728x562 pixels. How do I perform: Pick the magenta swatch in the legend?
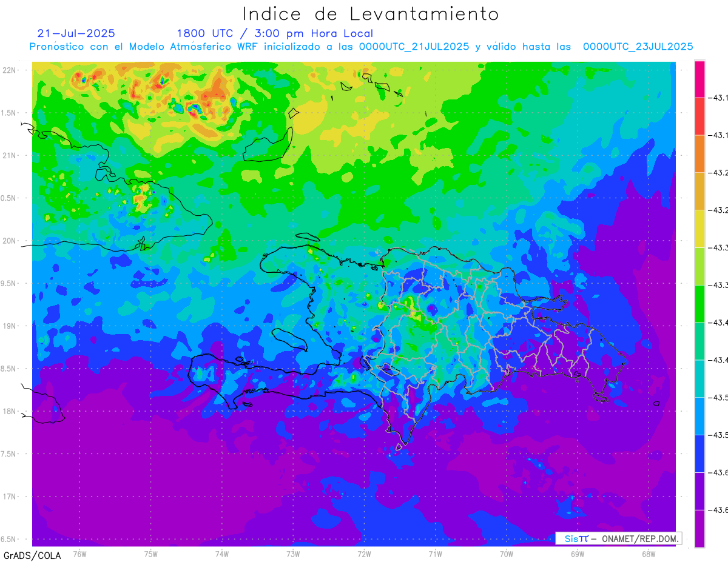click(x=699, y=79)
